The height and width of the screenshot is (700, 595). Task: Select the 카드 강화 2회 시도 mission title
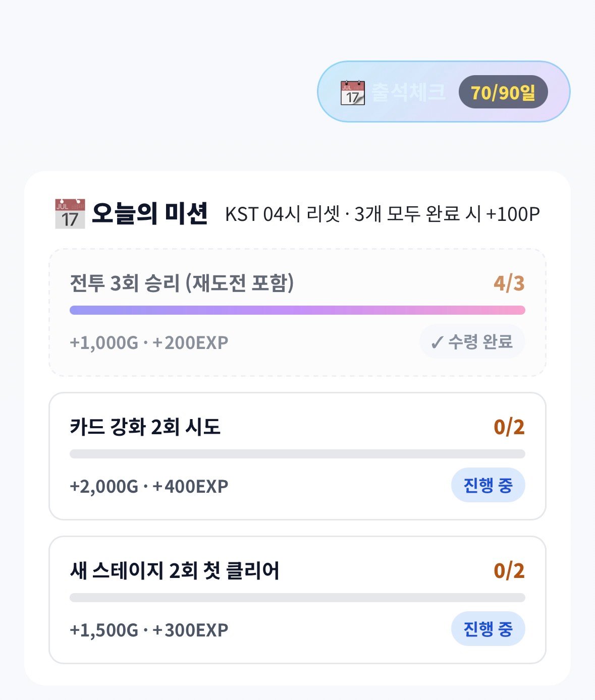145,427
